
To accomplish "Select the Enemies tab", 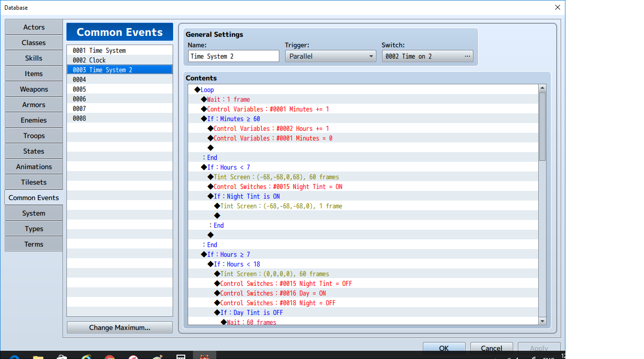I will [x=34, y=120].
